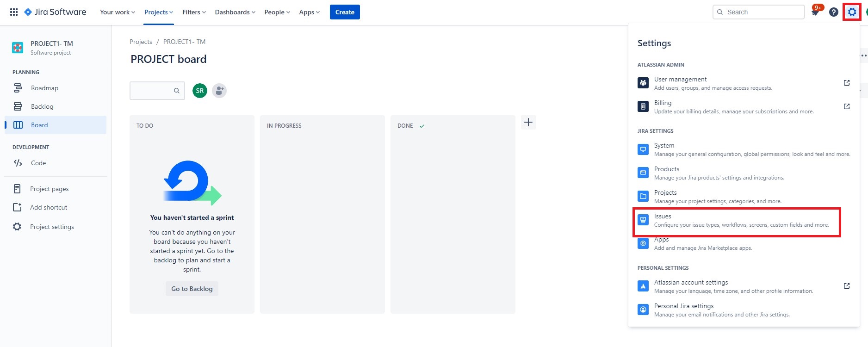Open Project settings in sidebar
This screenshot has width=868, height=347.
pyautogui.click(x=52, y=227)
